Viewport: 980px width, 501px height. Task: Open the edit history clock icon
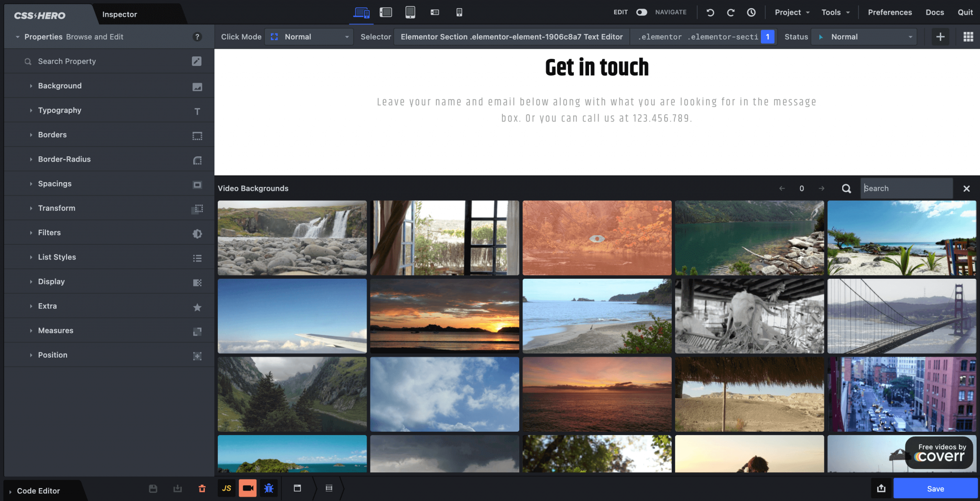(x=751, y=12)
